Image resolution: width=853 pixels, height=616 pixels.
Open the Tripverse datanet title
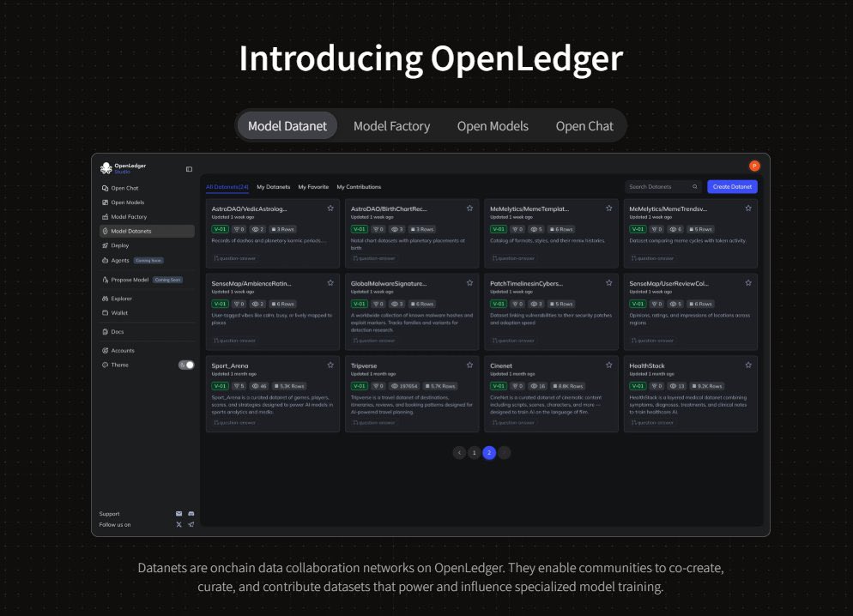tap(363, 365)
